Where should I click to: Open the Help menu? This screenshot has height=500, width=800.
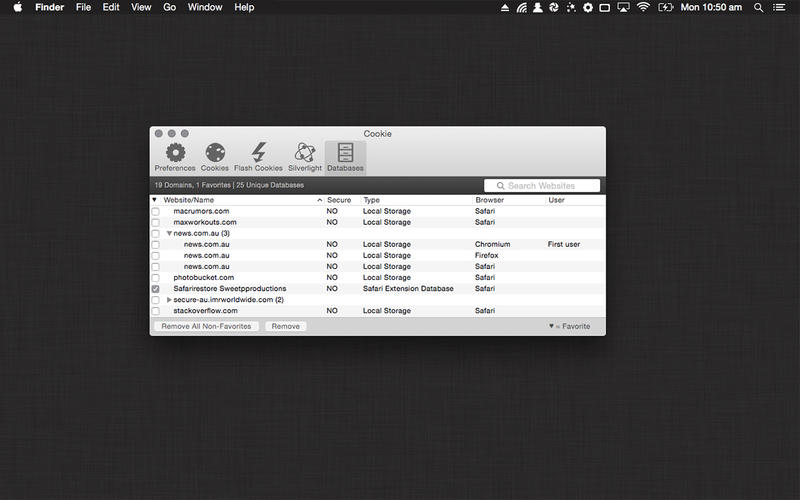[244, 7]
